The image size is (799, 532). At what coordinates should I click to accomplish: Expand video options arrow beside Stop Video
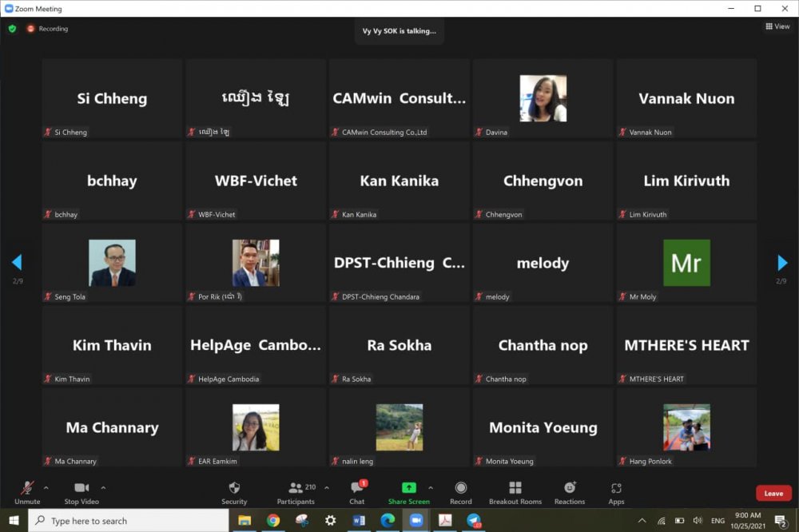103,487
